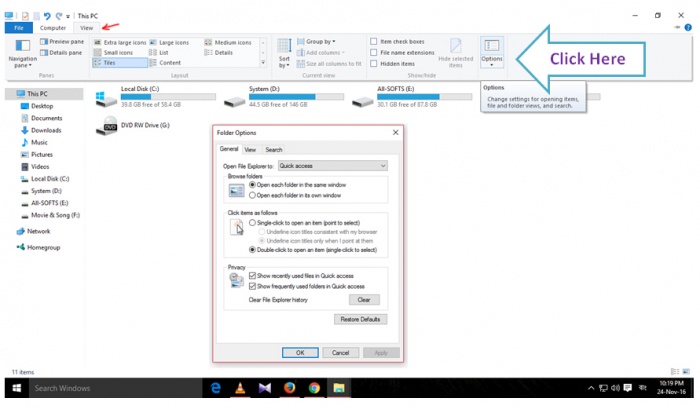
Task: Click the volume icon in tray
Action: pos(615,388)
